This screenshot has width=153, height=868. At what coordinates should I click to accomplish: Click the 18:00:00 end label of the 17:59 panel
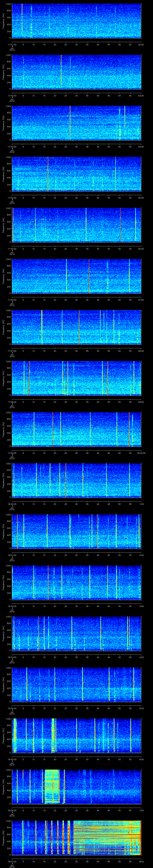click(x=141, y=453)
